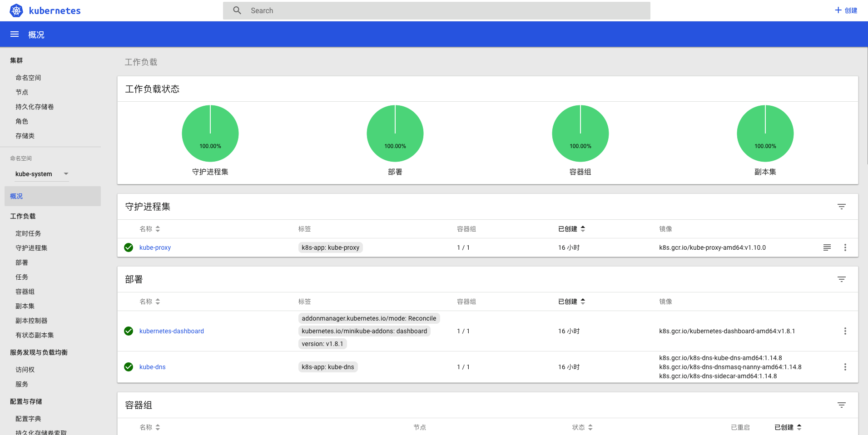Image resolution: width=868 pixels, height=435 pixels.
Task: View logs icon for kube-proxy row
Action: coord(827,247)
